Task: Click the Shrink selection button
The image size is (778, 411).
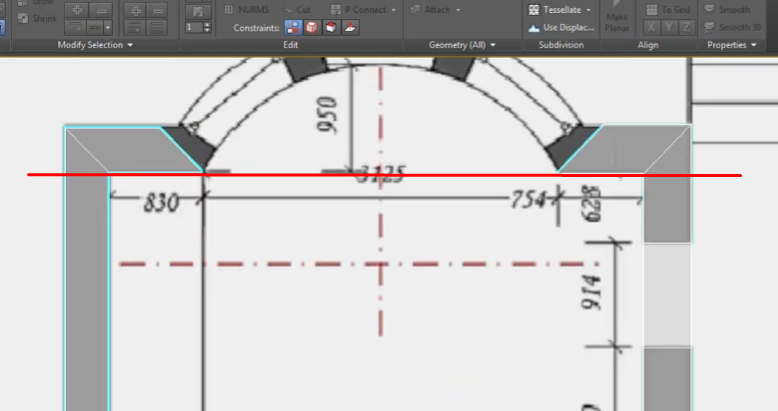Action: click(x=37, y=19)
